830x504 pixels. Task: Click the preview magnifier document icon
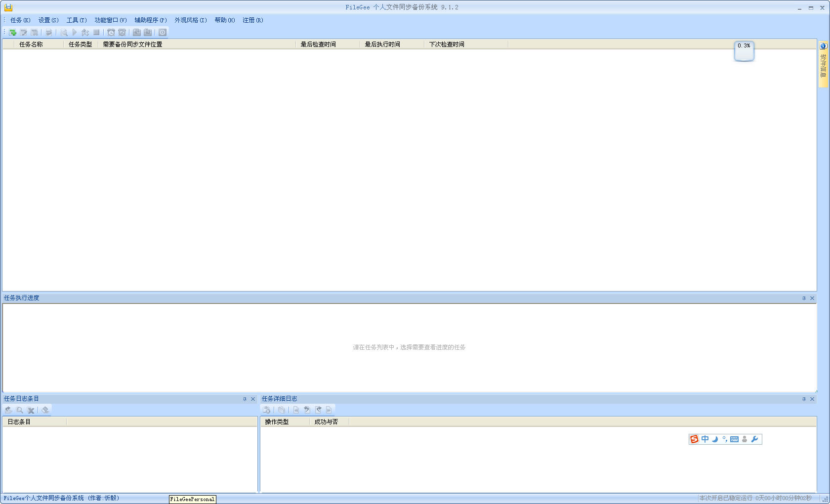tap(64, 33)
